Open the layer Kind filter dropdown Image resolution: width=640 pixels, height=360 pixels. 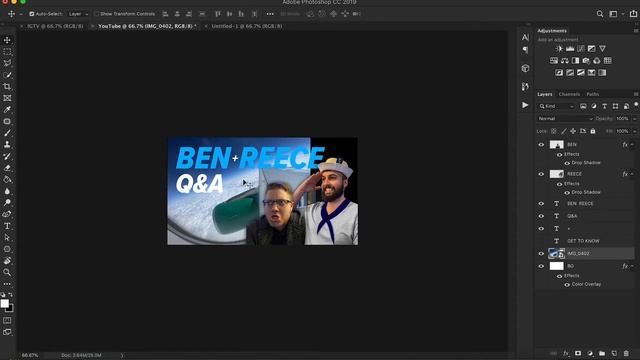557,106
